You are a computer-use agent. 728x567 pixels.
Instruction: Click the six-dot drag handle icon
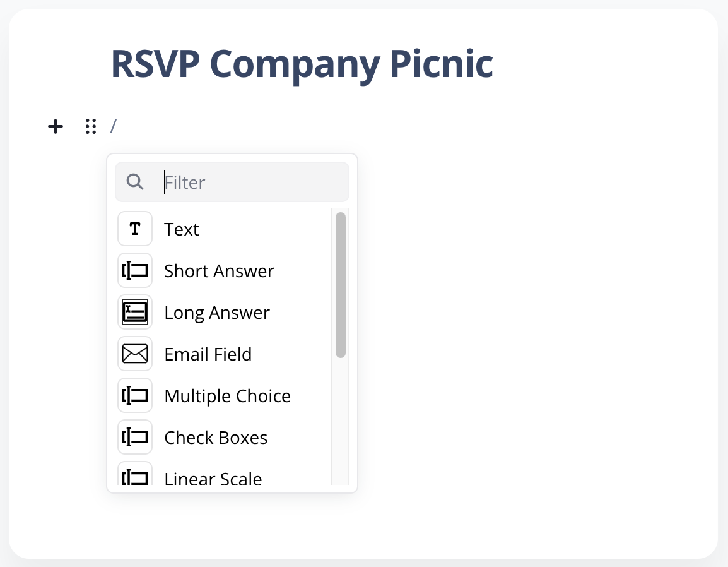pyautogui.click(x=90, y=126)
